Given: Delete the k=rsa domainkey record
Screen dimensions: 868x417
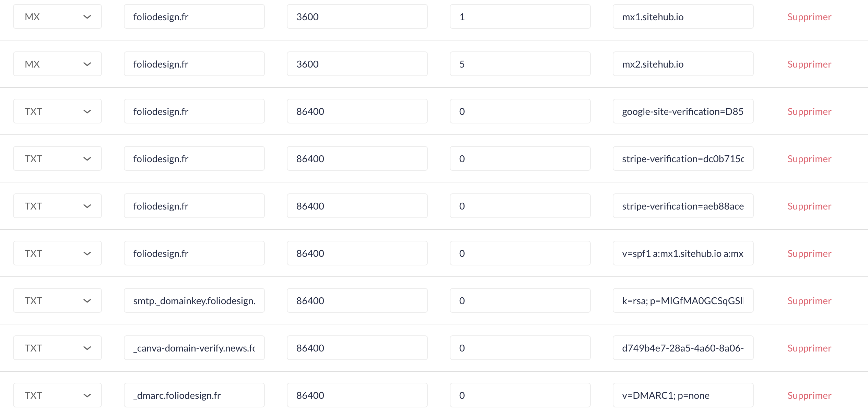Looking at the screenshot, I should [809, 301].
